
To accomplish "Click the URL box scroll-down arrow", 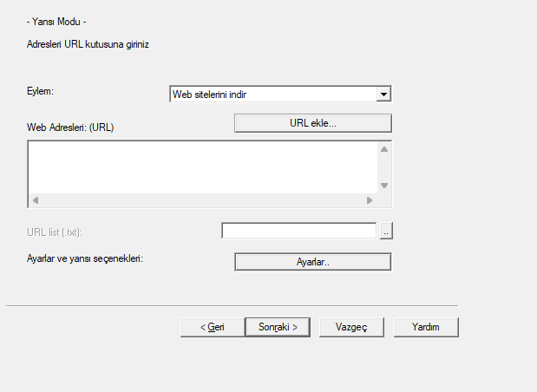I will click(383, 185).
